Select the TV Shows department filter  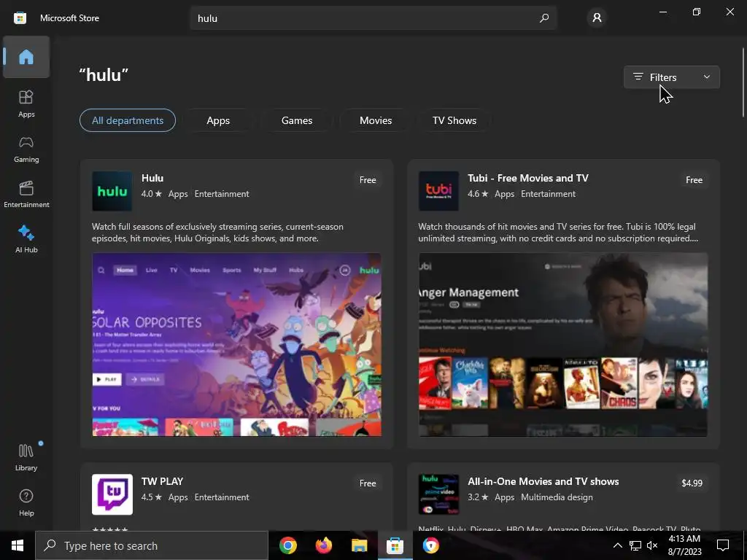click(x=454, y=120)
